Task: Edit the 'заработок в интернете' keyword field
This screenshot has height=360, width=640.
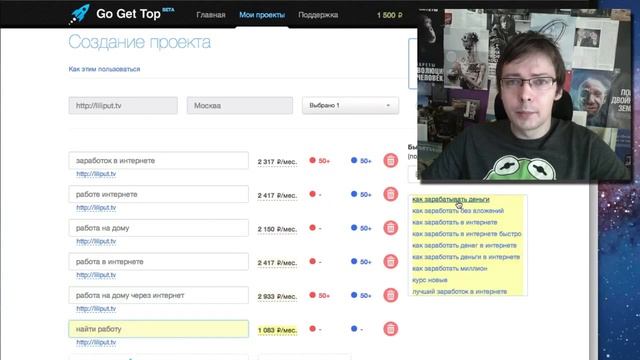Action: tap(158, 160)
